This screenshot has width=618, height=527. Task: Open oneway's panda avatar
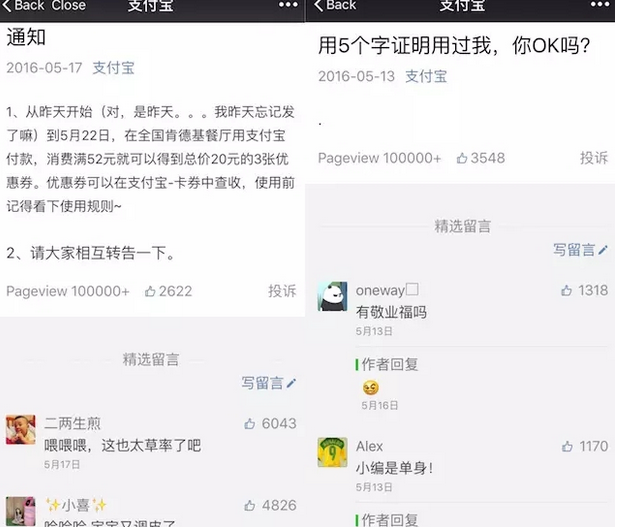(333, 296)
